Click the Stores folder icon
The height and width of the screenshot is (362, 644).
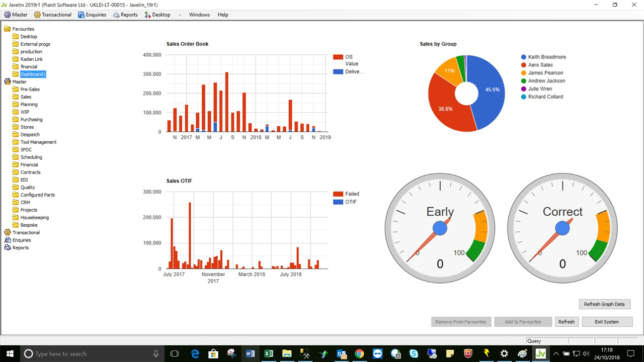click(x=16, y=127)
